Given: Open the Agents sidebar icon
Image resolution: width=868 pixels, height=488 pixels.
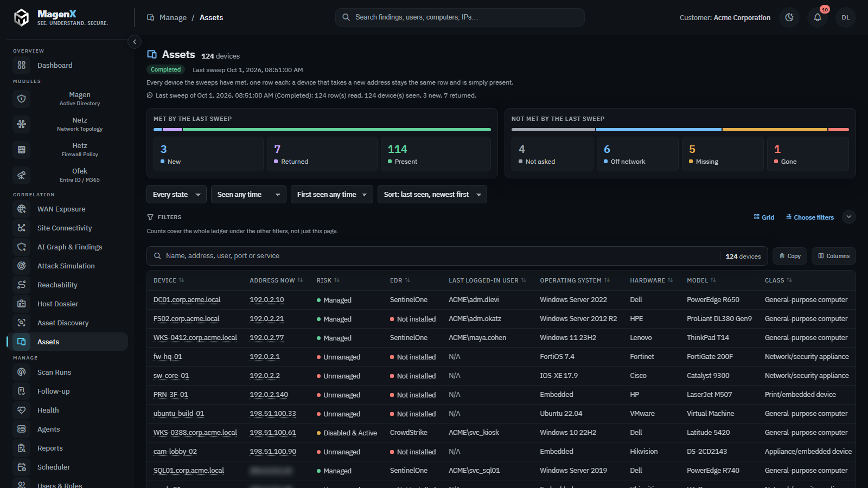Looking at the screenshot, I should coord(22,429).
